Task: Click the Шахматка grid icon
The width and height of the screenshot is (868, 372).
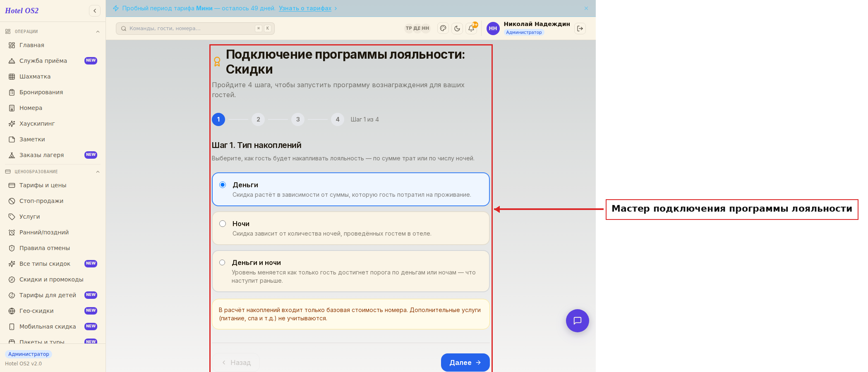Action: [x=12, y=76]
